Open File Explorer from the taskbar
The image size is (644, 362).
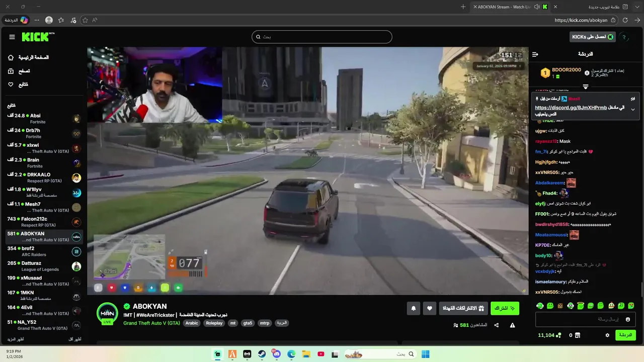coord(306,354)
